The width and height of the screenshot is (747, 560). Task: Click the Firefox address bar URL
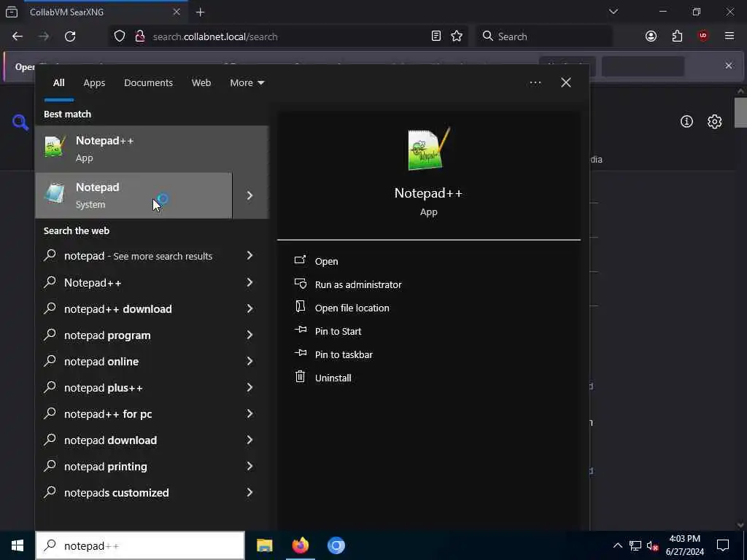[x=215, y=36]
